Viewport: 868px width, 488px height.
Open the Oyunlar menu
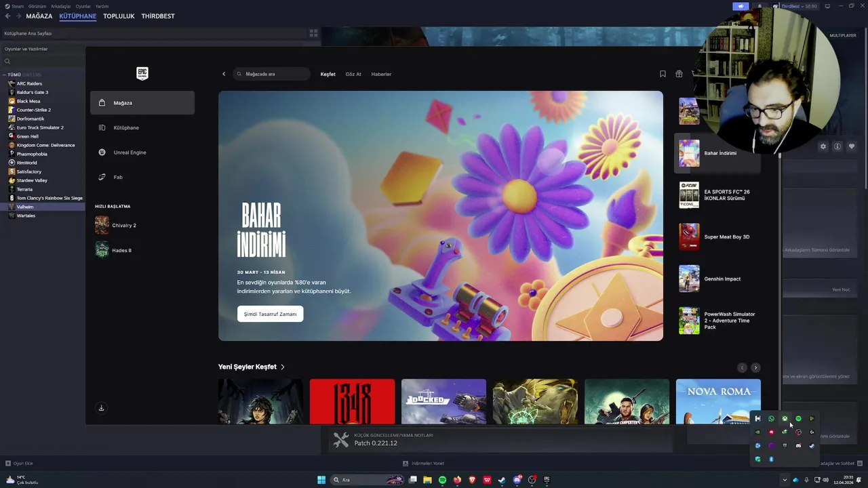point(83,6)
